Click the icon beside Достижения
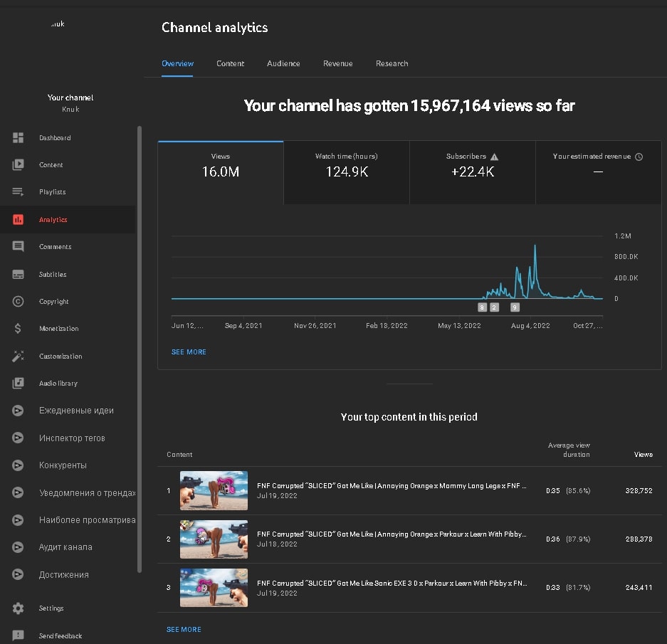Image resolution: width=667 pixels, height=644 pixels. tap(18, 575)
